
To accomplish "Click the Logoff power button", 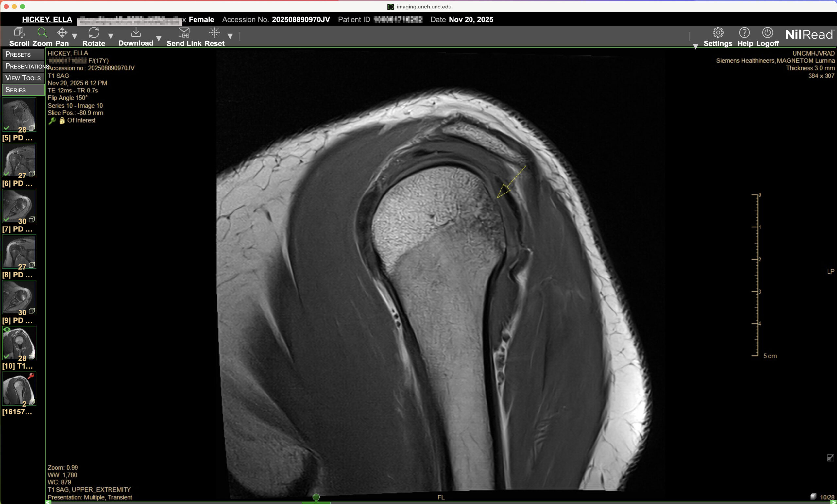I will [x=768, y=33].
